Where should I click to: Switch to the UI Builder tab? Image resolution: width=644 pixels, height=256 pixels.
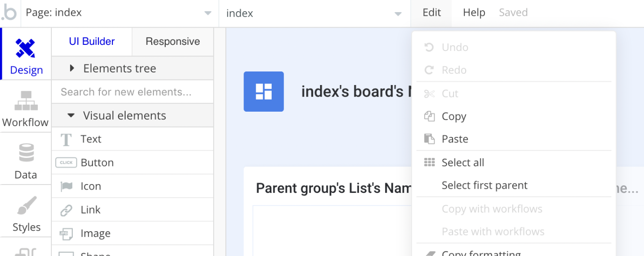tap(92, 42)
